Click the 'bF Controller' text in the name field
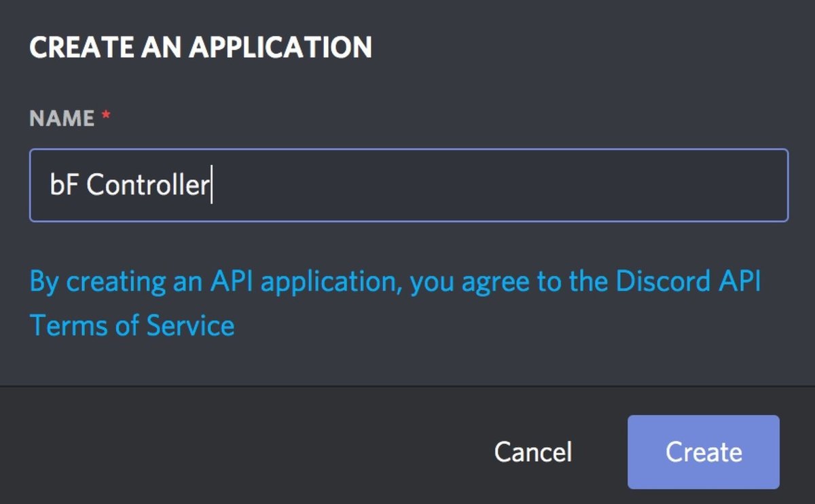This screenshot has height=504, width=815. coord(129,185)
